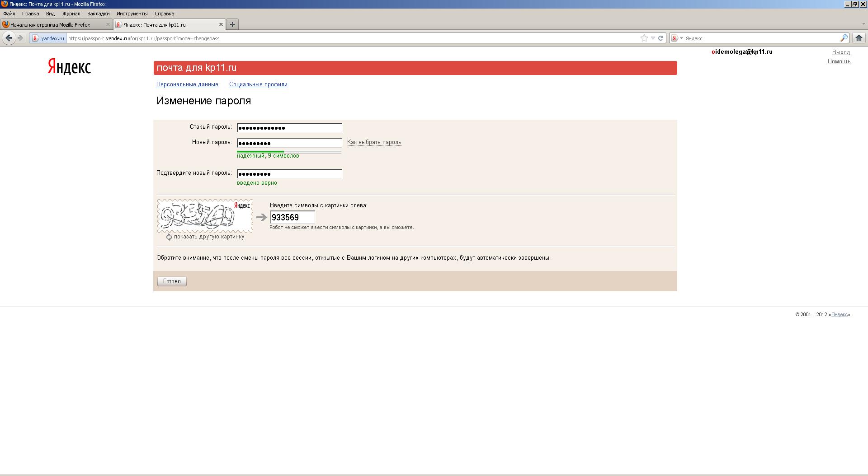Close the Яндекс: Почта для kp11.ru tab
This screenshot has width=868, height=476.
point(221,24)
